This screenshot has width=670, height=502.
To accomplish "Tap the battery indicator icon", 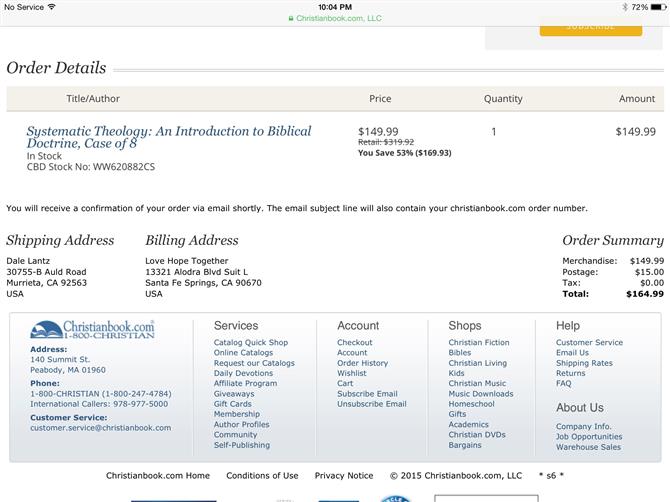I will (658, 7).
